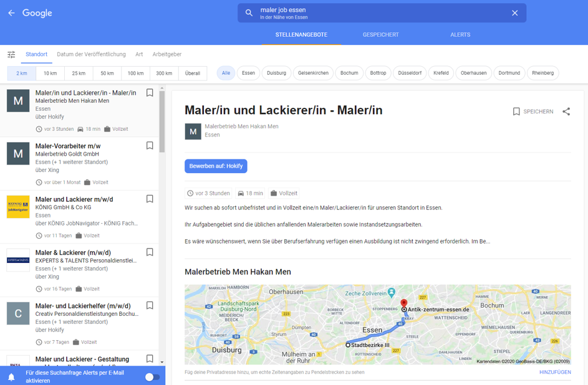Filter by Gelsenkirchen location chip

click(313, 73)
